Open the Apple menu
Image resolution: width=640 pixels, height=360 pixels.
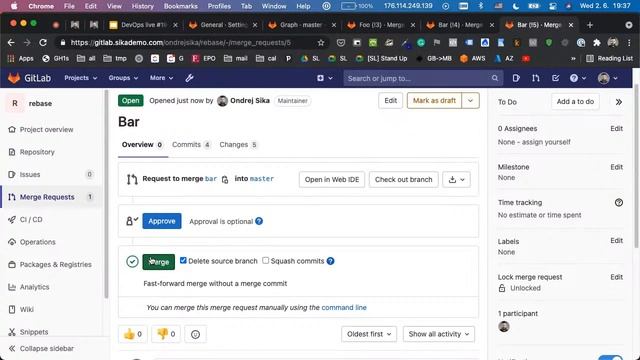pos(14,6)
